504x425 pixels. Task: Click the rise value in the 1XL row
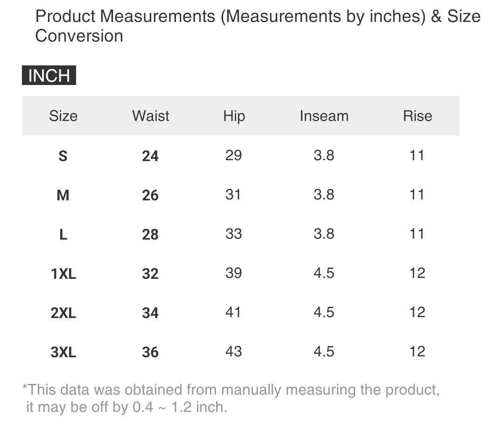[x=417, y=273]
